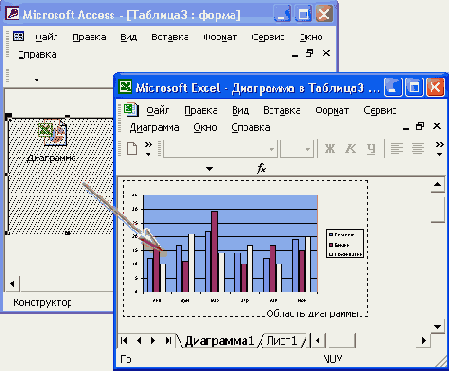
Task: Click Excel horizontal scrollbar left arrow
Action: coord(318,340)
